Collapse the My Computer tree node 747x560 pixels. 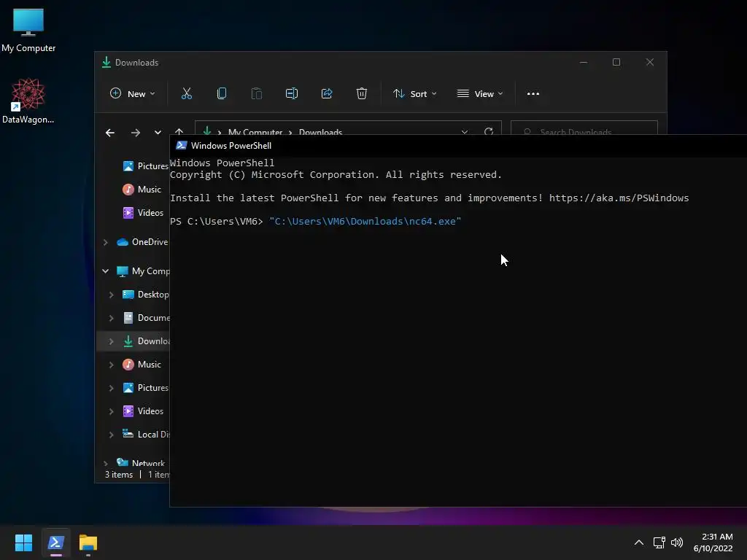[105, 271]
